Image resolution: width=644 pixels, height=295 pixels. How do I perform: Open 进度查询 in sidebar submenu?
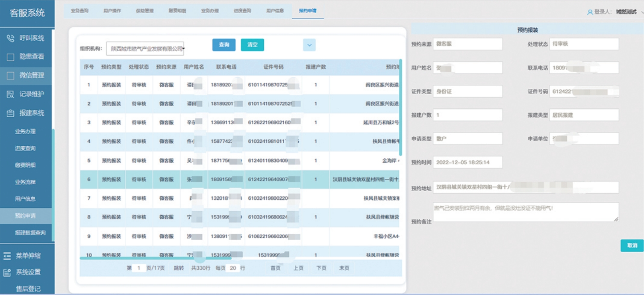pos(26,148)
